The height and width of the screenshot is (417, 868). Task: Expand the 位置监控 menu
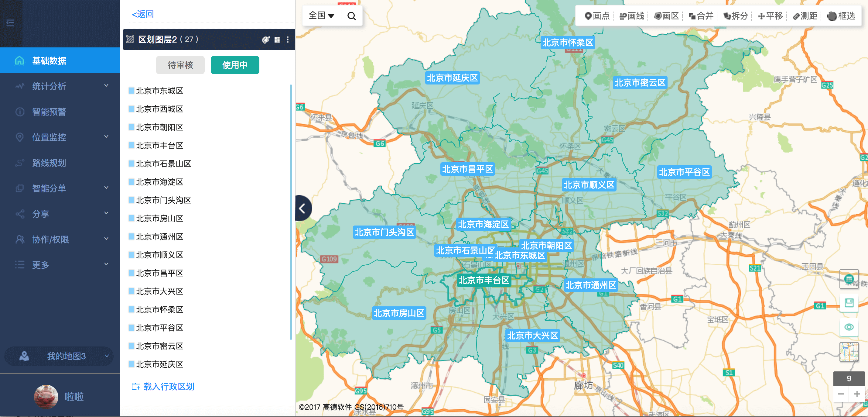coord(60,137)
